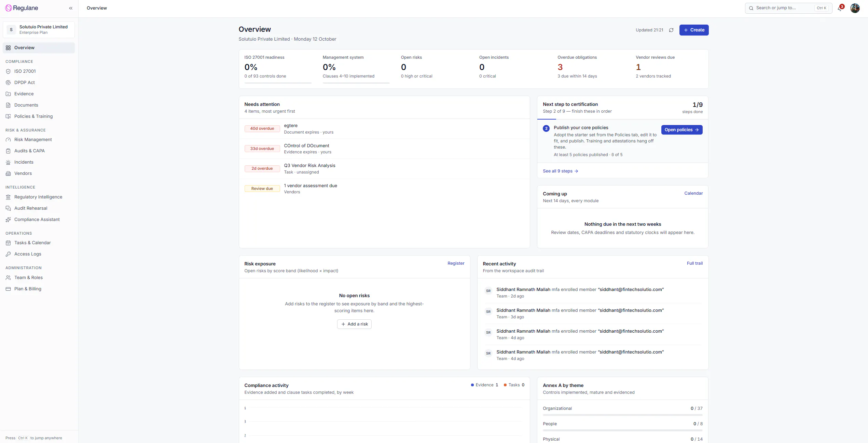Open Q3 Vendor Risk Analysis task
Screen dimensions: 868x443
(x=384, y=169)
